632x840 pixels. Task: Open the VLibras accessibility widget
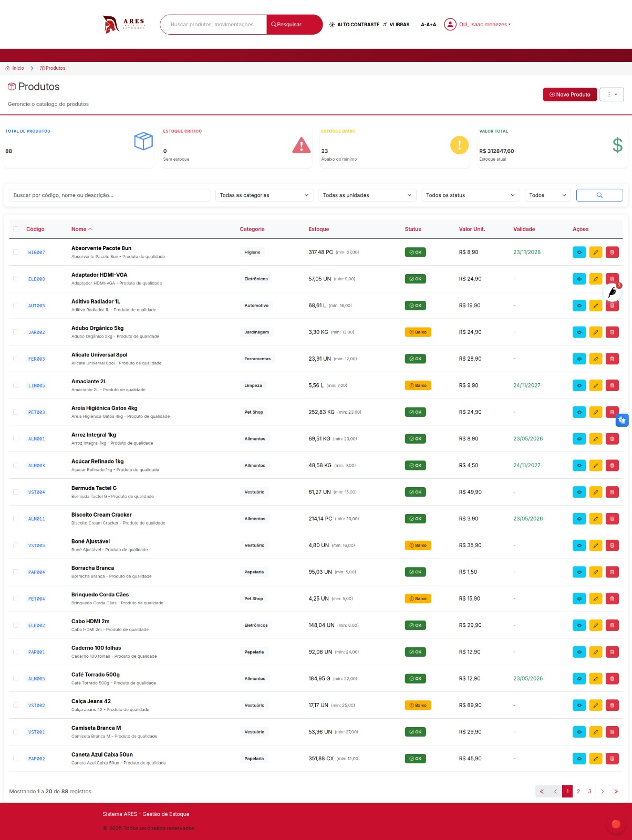click(622, 420)
